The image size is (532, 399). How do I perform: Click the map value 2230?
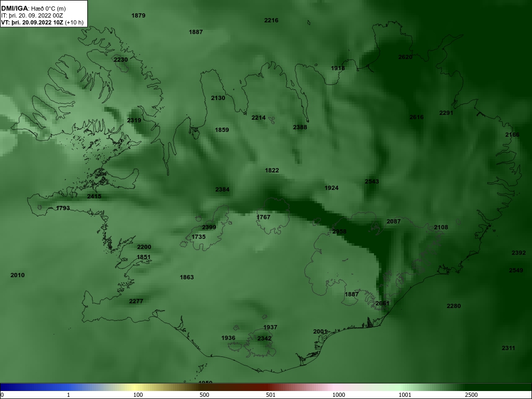120,60
